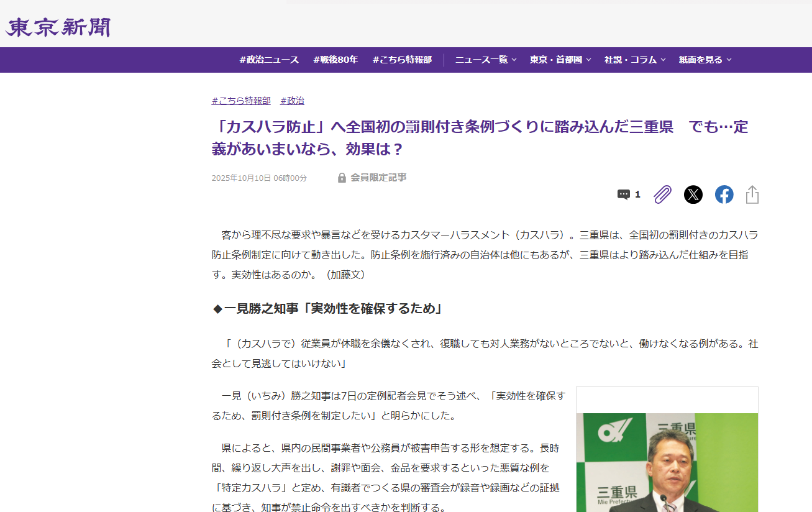Expand the ニュース一覧 dropdown menu
This screenshot has width=812, height=512.
[x=485, y=60]
